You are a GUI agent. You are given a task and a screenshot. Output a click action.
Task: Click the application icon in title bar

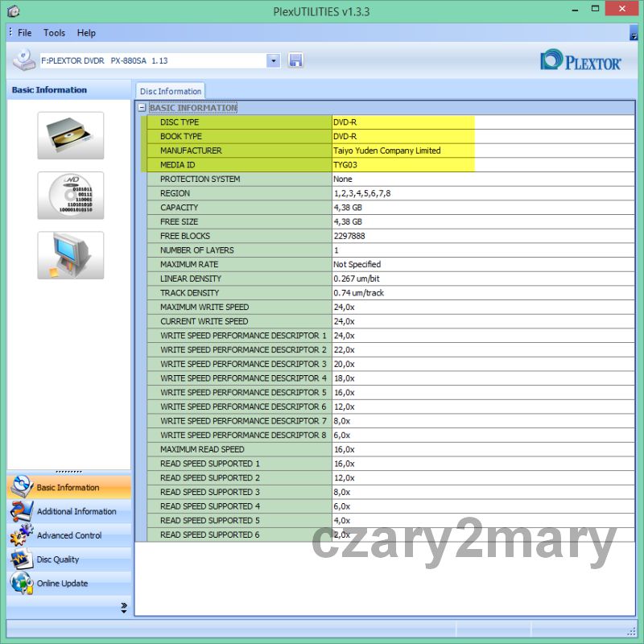pyautogui.click(x=10, y=11)
